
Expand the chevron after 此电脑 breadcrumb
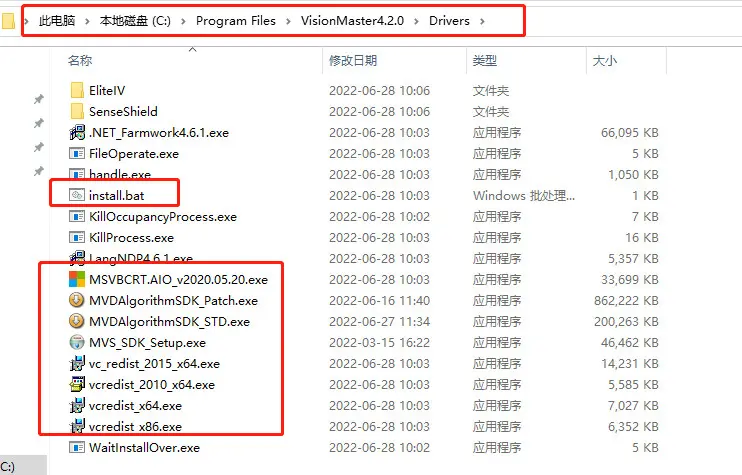(88, 21)
